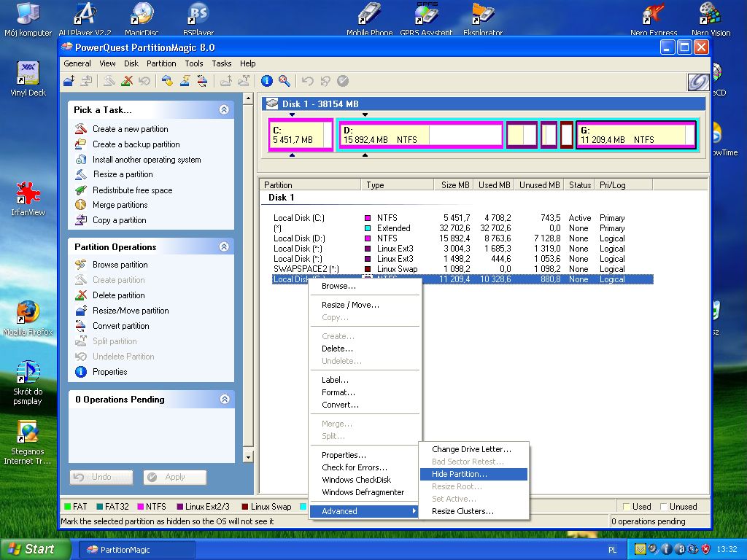Choose Resize / Move from the context menu
This screenshot has width=747, height=560.
365,305
